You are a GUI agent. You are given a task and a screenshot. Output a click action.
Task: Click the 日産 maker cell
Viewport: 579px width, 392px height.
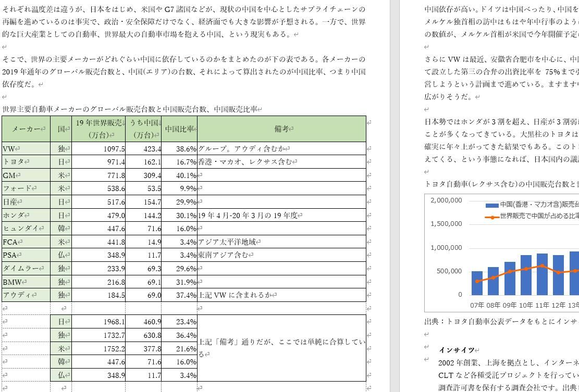(26, 201)
